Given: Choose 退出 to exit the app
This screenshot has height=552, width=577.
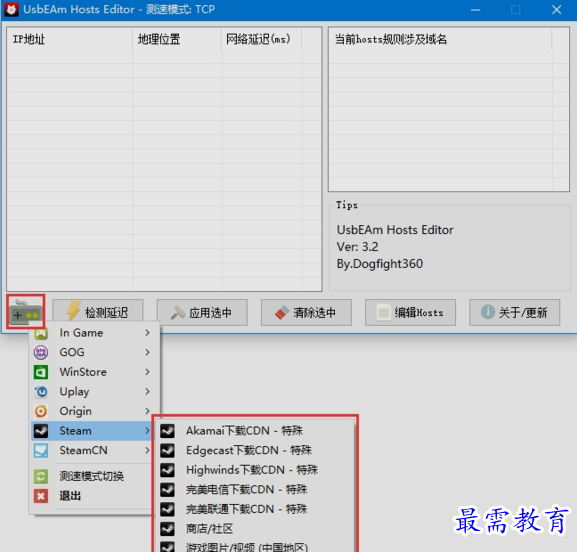Looking at the screenshot, I should (92, 496).
